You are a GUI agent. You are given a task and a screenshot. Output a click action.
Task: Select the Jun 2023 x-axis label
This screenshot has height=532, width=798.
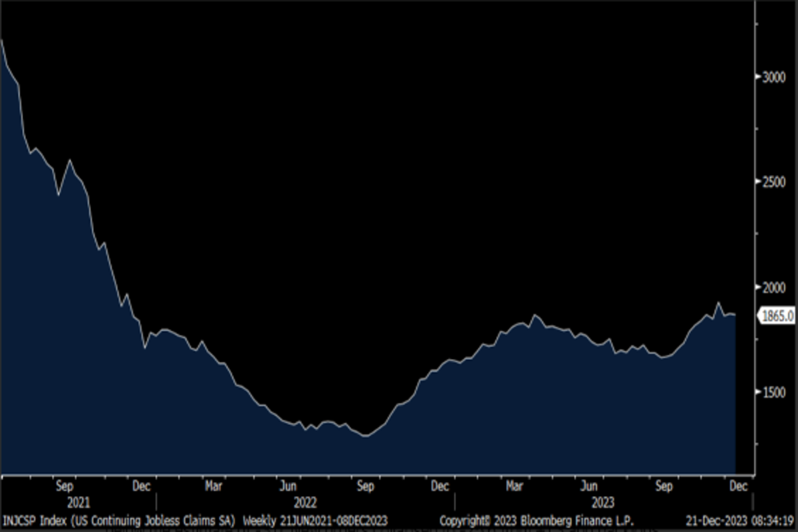point(589,487)
